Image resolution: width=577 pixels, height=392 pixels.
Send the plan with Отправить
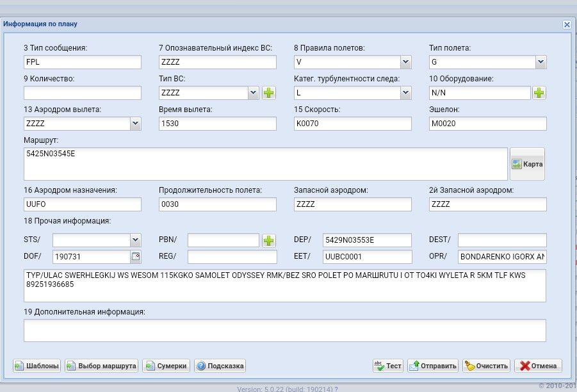tap(433, 366)
